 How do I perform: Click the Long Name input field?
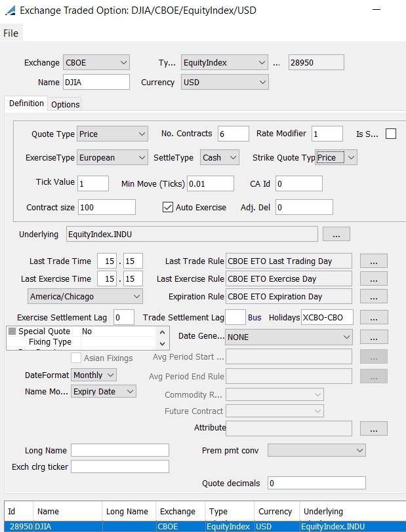[x=120, y=451]
